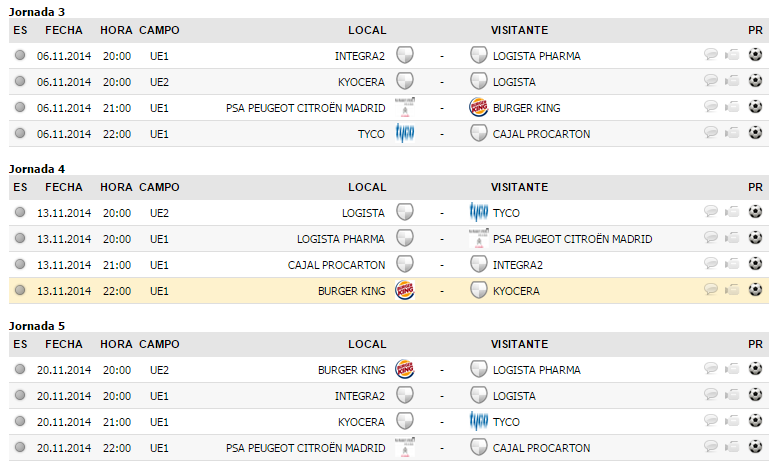This screenshot has height=464, width=782.
Task: Click soccer ball icon for KYOCERA vs TYCO match
Action: (x=755, y=421)
